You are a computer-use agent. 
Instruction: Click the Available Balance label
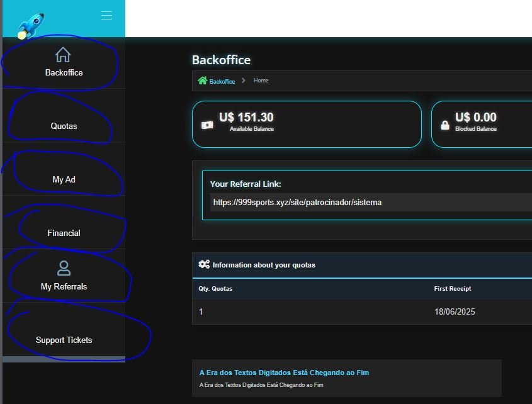[x=251, y=129]
